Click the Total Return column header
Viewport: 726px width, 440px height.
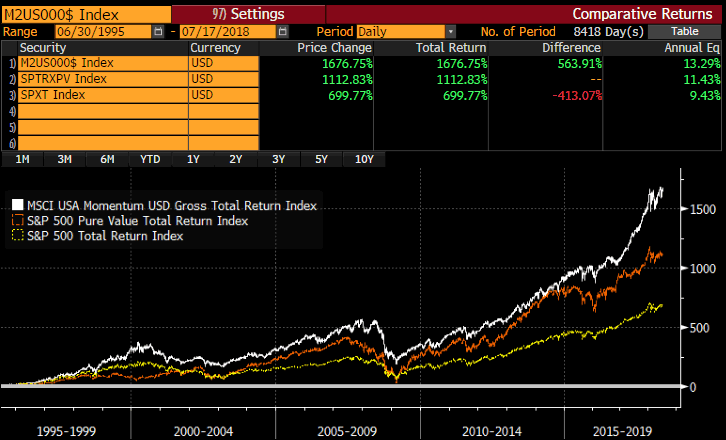[451, 48]
